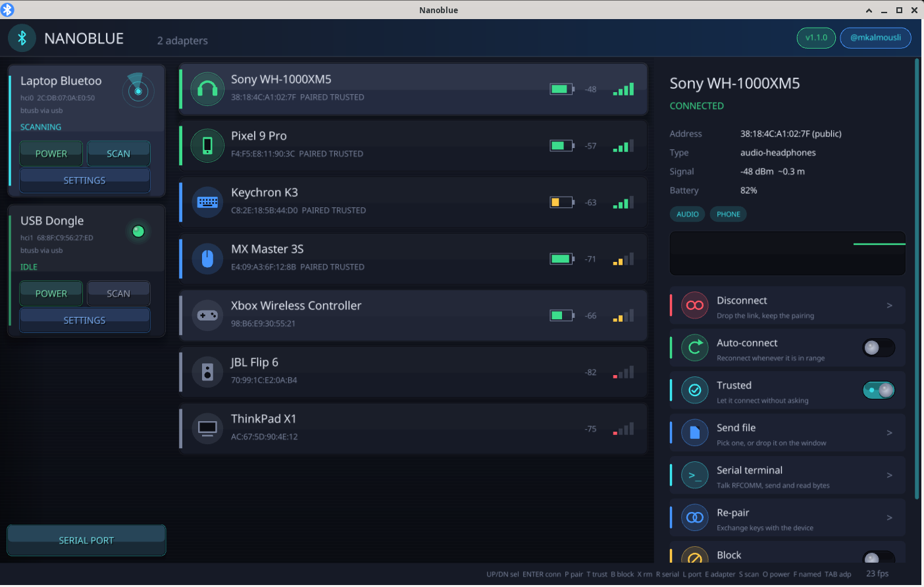Select the Pixel 9 Pro device name
The width and height of the screenshot is (924, 587).
[x=259, y=136]
